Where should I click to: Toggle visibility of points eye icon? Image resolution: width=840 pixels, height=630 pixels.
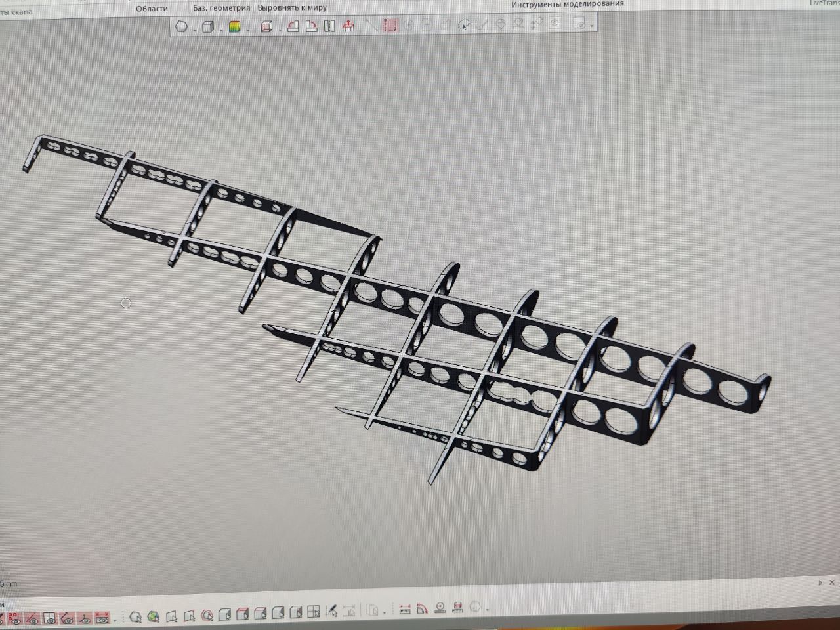coord(14,618)
